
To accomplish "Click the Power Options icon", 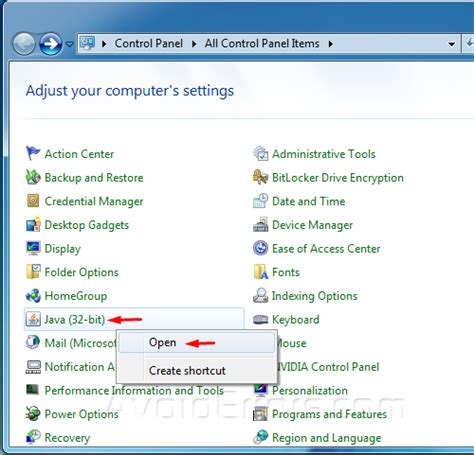I will pos(33,414).
